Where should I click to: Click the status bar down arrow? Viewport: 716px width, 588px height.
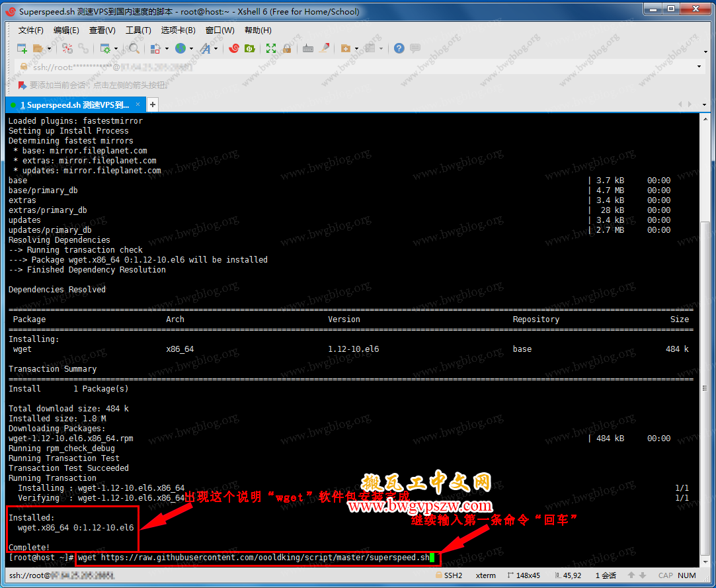pos(643,575)
